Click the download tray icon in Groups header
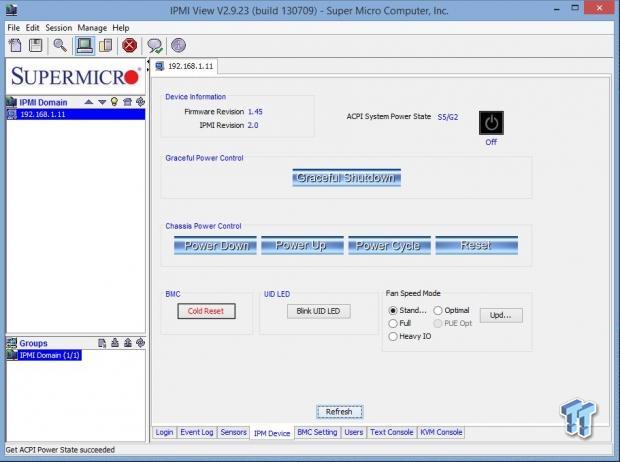This screenshot has height=462, width=620. (x=115, y=343)
